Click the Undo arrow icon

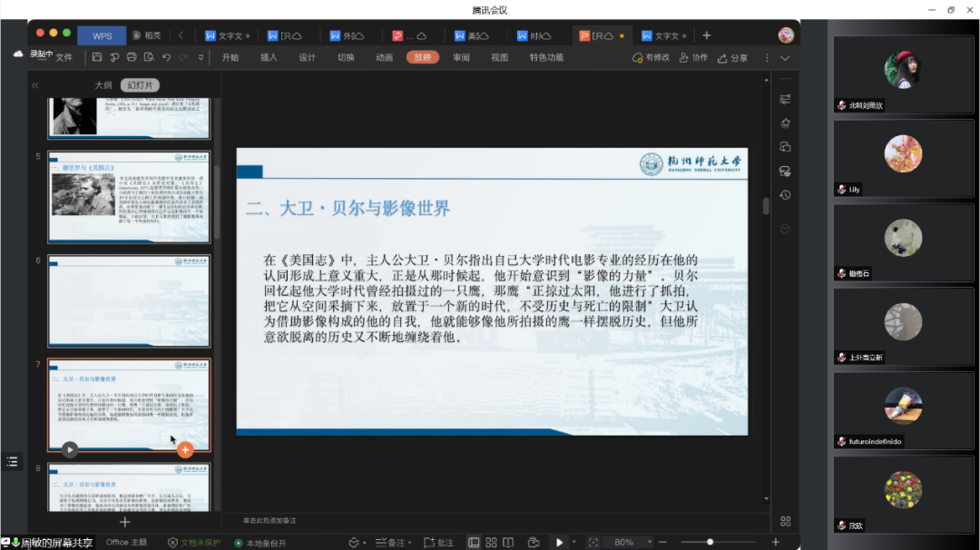point(166,57)
